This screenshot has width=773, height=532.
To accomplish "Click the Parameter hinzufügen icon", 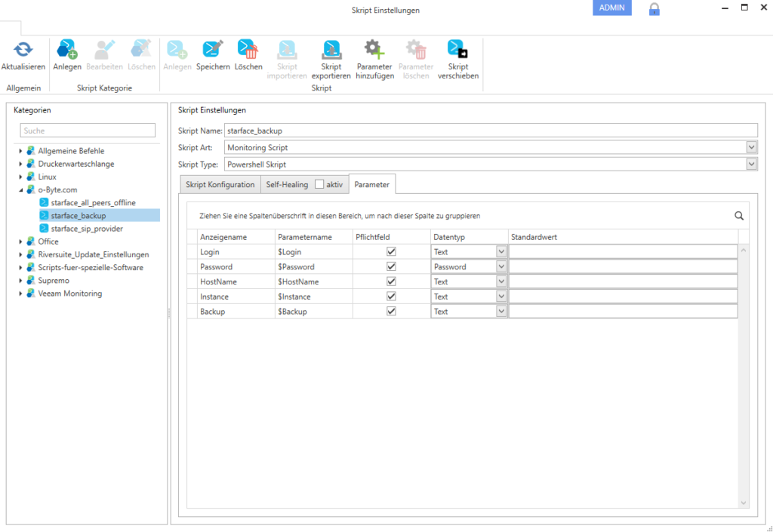I will [x=374, y=50].
